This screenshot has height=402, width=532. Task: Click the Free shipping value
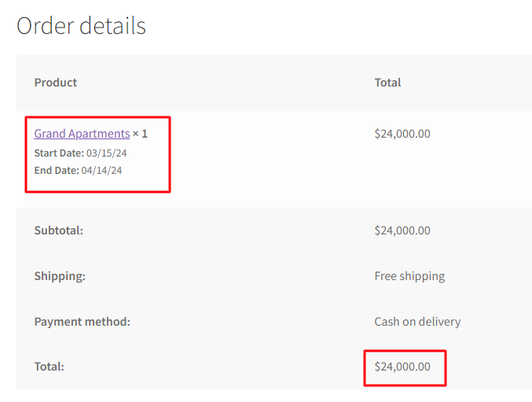coord(409,276)
